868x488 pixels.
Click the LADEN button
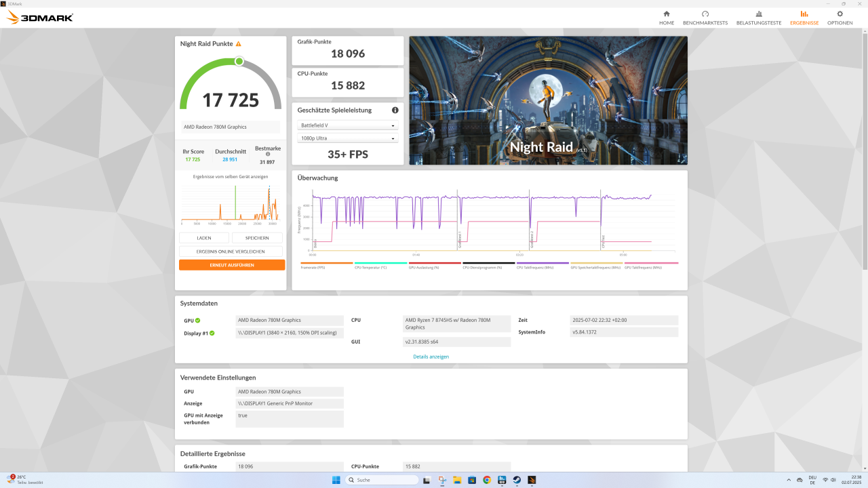pos(204,238)
